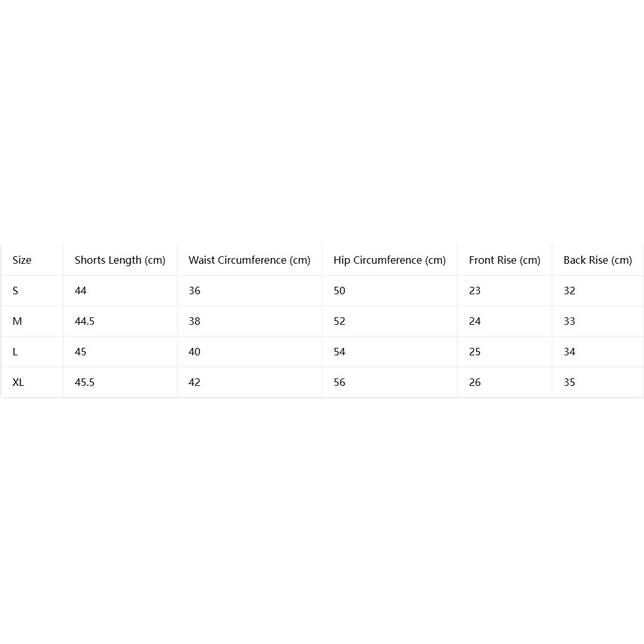Select waist value 42 for size XL
644x644 pixels.
point(195,382)
